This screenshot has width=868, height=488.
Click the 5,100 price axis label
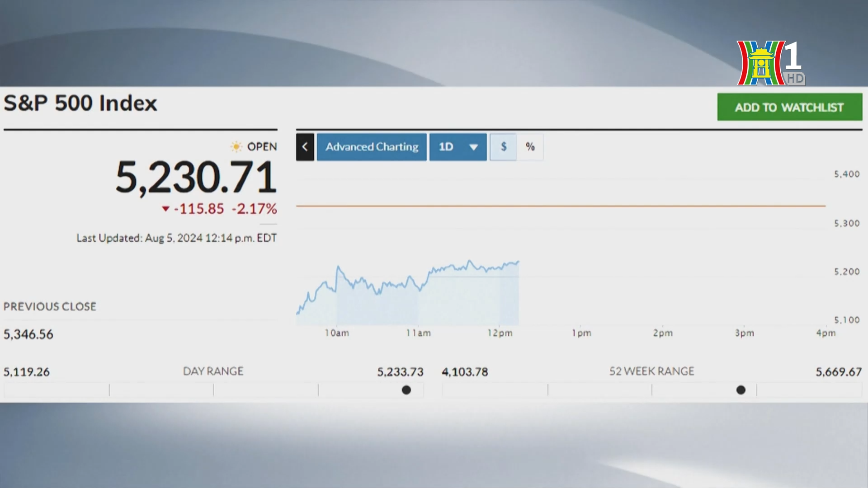click(847, 320)
